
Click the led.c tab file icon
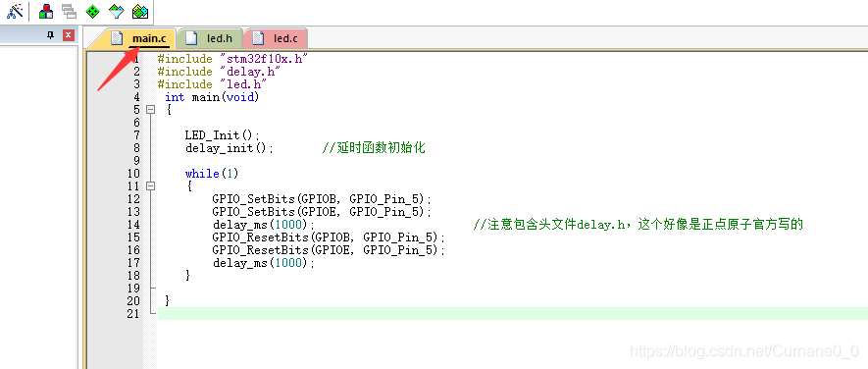pyautogui.click(x=257, y=38)
